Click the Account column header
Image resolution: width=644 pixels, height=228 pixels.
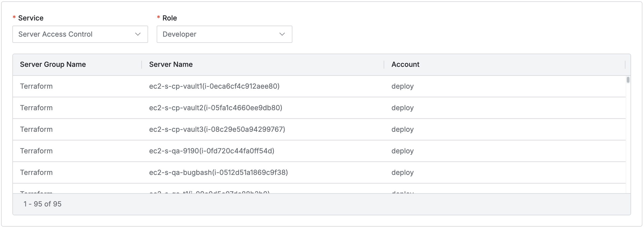pyautogui.click(x=405, y=64)
